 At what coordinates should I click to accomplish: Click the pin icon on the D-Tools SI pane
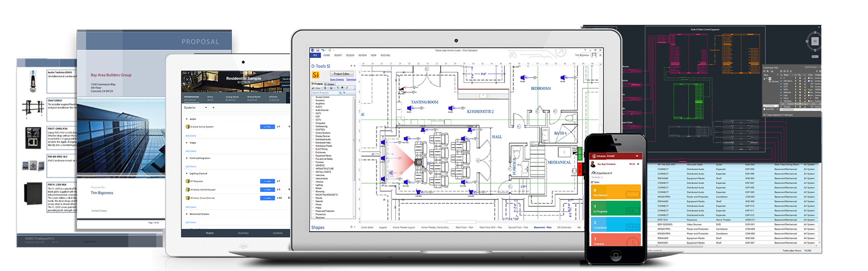tap(351, 66)
